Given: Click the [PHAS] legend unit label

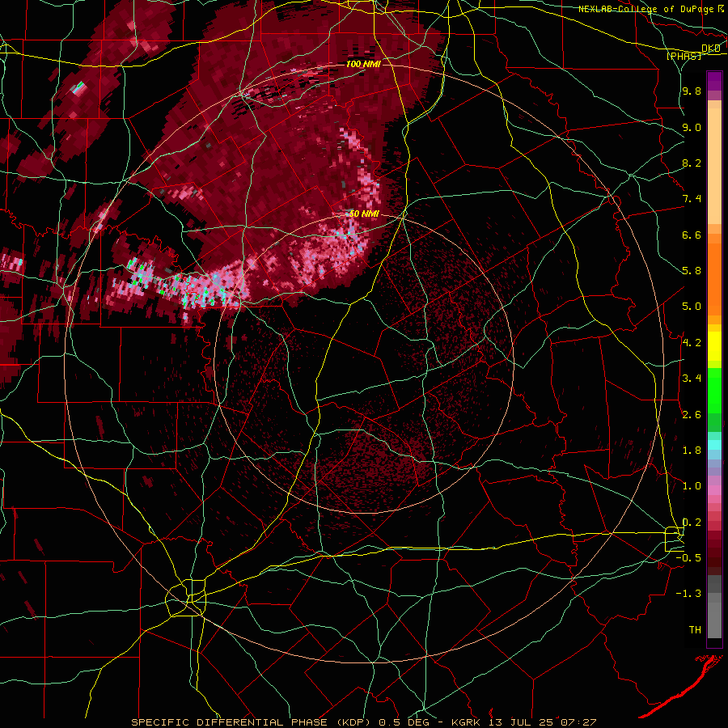Looking at the screenshot, I should [684, 57].
